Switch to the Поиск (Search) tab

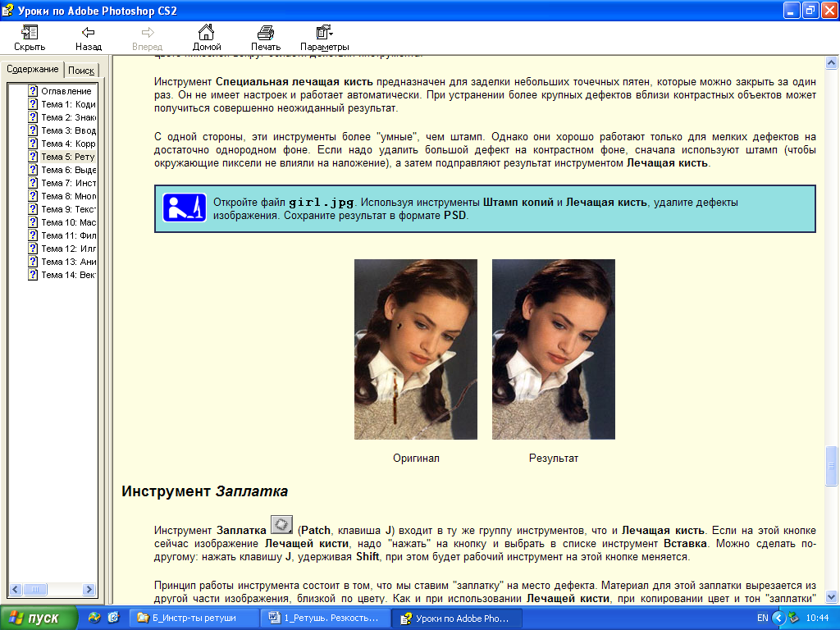point(81,71)
